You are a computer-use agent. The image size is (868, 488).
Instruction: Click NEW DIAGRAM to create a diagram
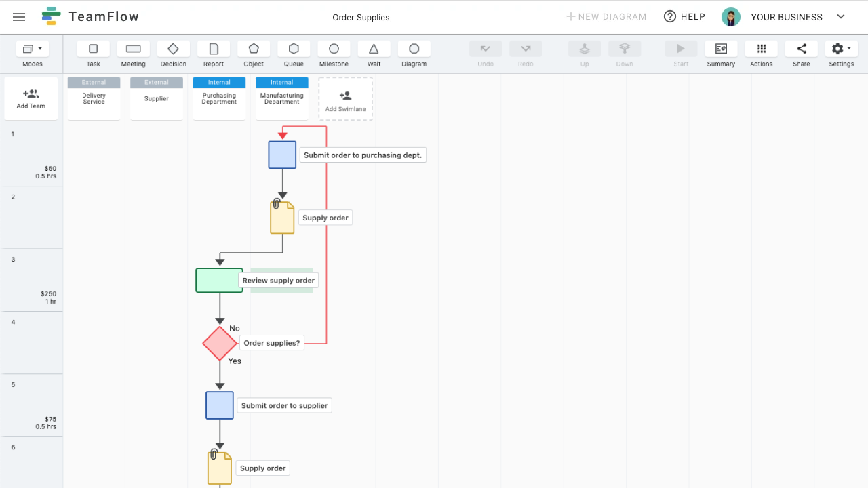pyautogui.click(x=606, y=16)
